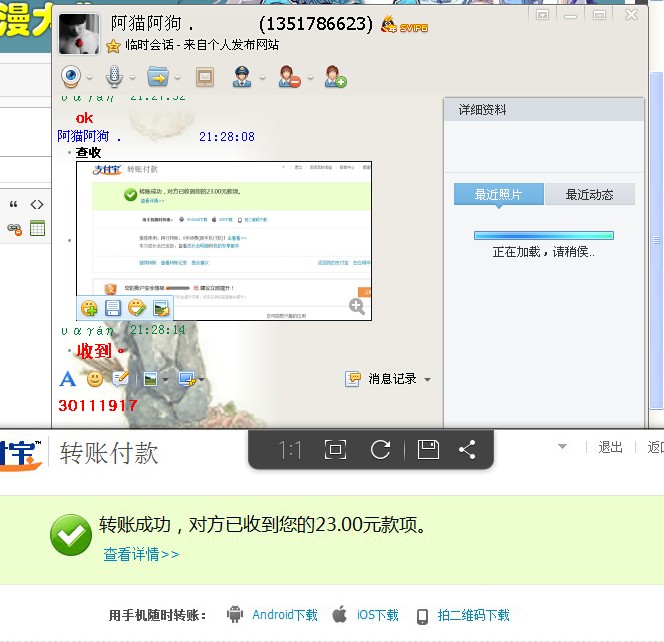The image size is (664, 642).
Task: Open font settings letter A icon
Action: point(67,379)
